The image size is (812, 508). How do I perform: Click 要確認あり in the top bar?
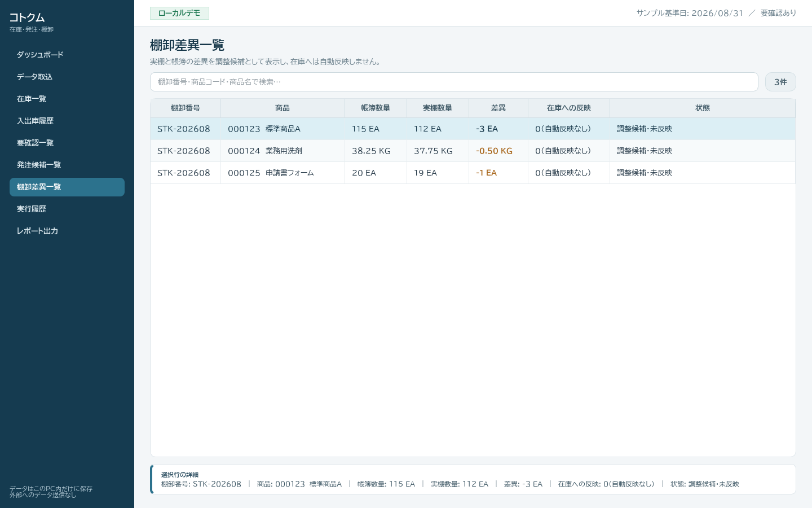click(778, 13)
